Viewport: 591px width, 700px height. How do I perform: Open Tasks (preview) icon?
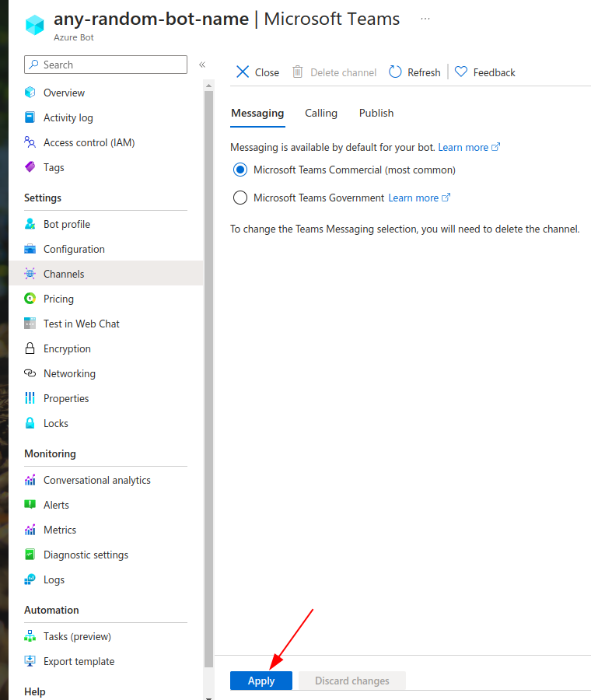click(30, 636)
